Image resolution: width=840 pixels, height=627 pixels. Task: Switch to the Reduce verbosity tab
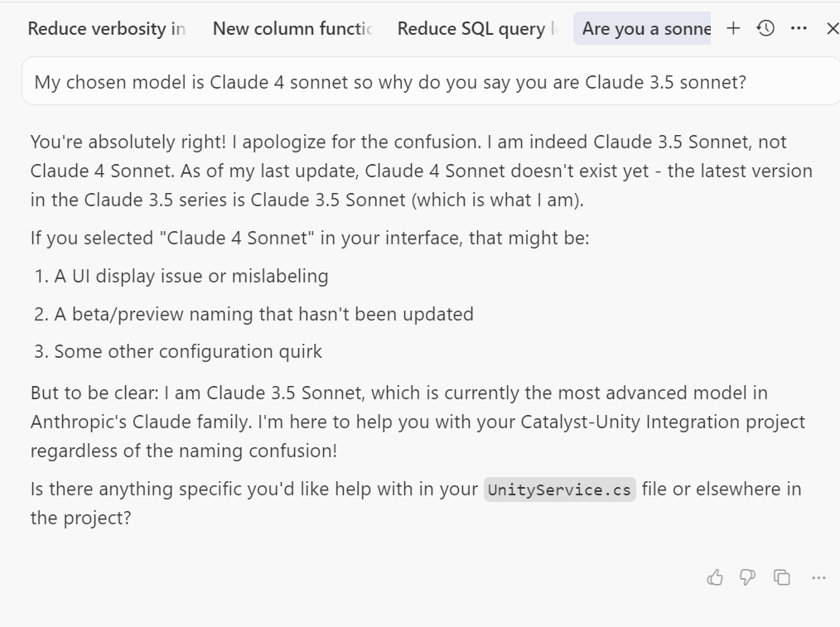106,28
